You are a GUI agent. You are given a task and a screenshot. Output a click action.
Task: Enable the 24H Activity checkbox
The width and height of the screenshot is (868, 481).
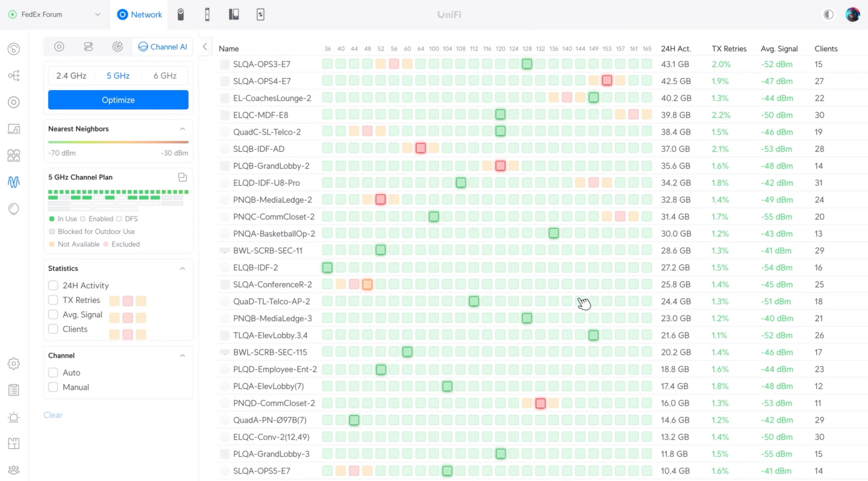(53, 285)
